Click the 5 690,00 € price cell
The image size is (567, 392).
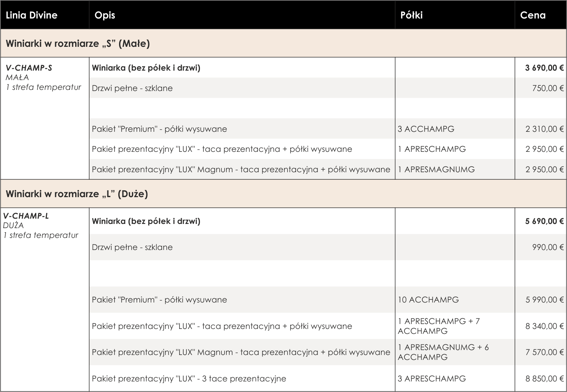544,221
